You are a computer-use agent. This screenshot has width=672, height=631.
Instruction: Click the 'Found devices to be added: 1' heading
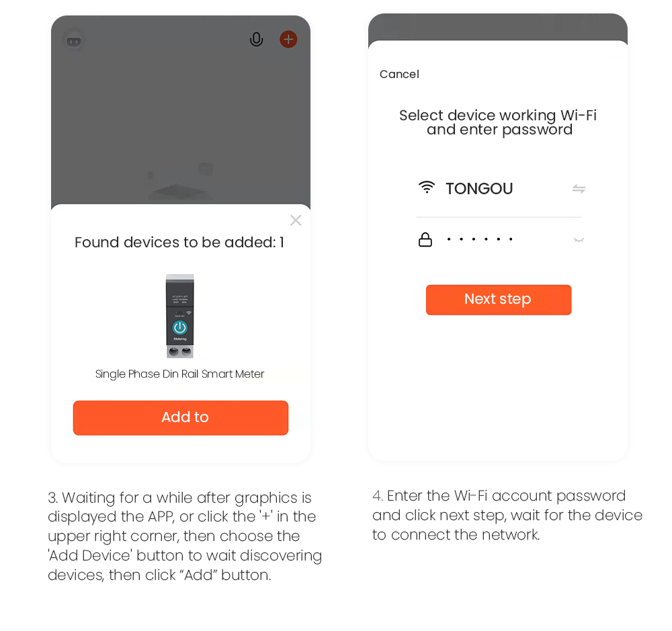179,243
